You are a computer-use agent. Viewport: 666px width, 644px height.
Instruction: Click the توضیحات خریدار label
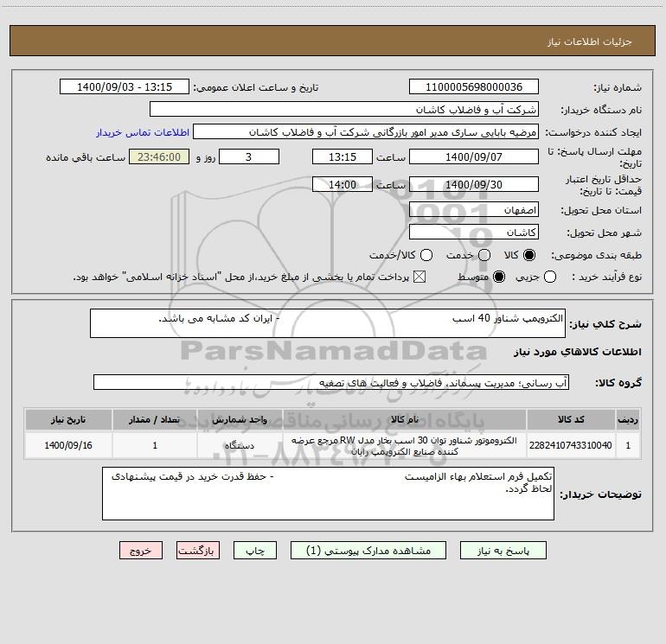pos(600,494)
